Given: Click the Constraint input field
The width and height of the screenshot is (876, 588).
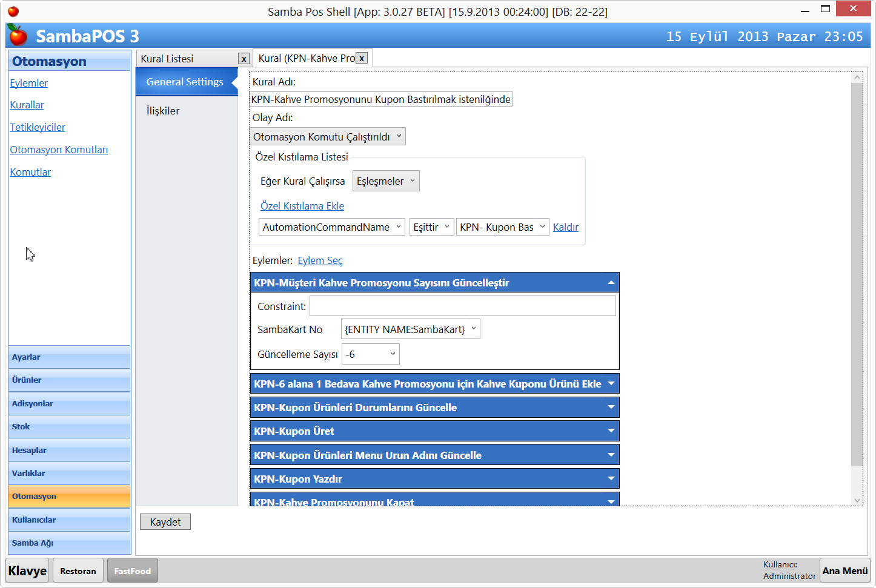Looking at the screenshot, I should tap(462, 306).
